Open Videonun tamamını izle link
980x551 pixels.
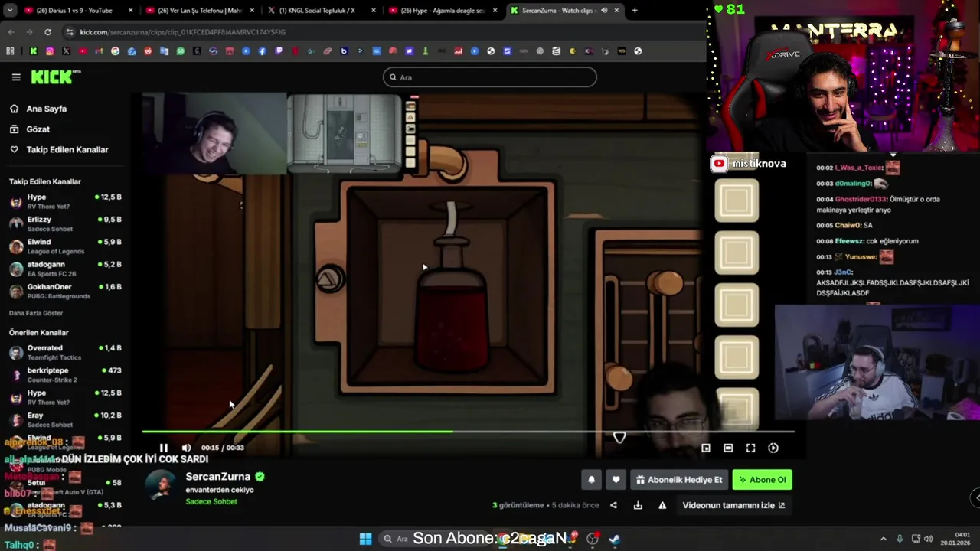pyautogui.click(x=733, y=505)
